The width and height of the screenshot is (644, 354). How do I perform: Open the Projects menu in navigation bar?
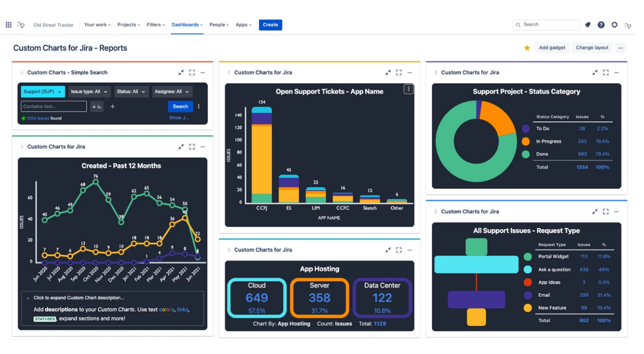pos(128,25)
